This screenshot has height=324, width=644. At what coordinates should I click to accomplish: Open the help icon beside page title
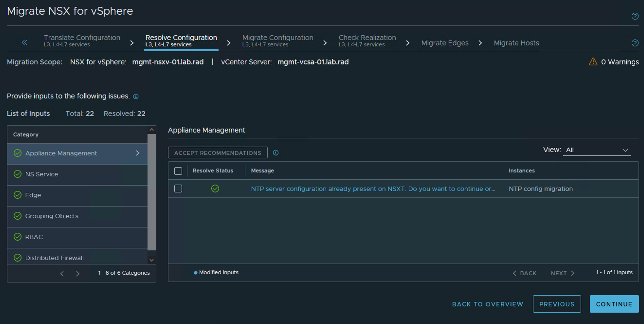click(x=635, y=16)
